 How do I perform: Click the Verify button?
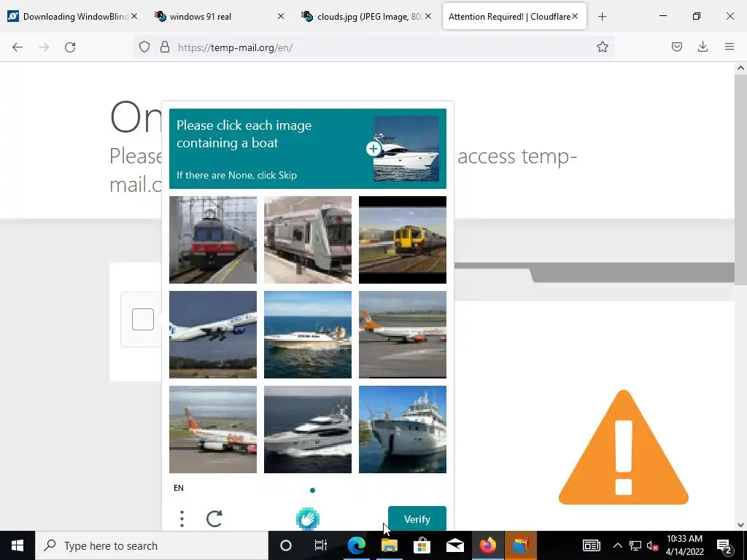(x=417, y=518)
